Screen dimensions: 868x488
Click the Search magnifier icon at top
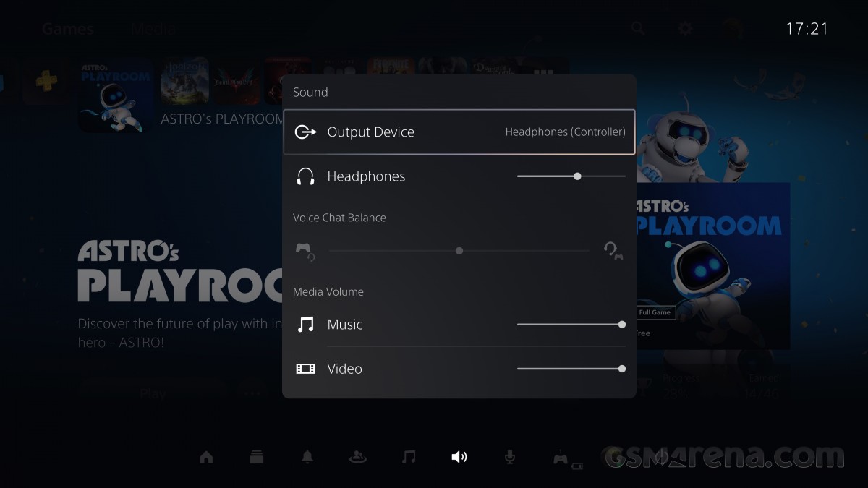[637, 29]
